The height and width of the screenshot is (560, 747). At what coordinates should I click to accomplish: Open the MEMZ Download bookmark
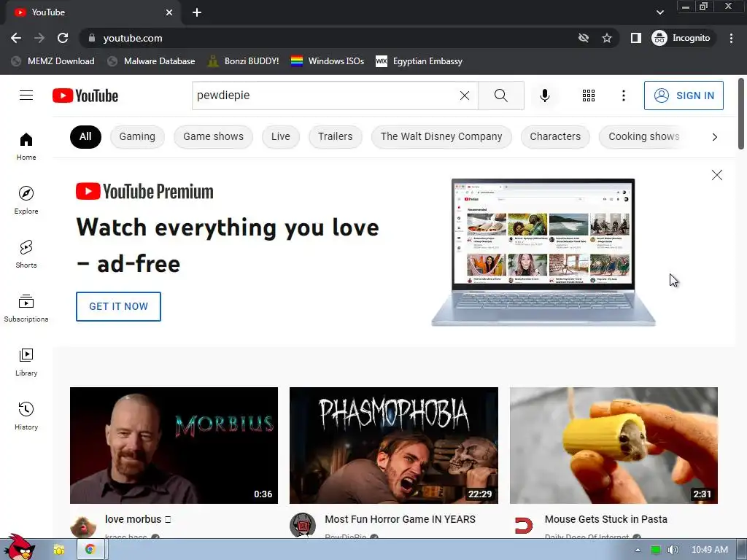(53, 61)
